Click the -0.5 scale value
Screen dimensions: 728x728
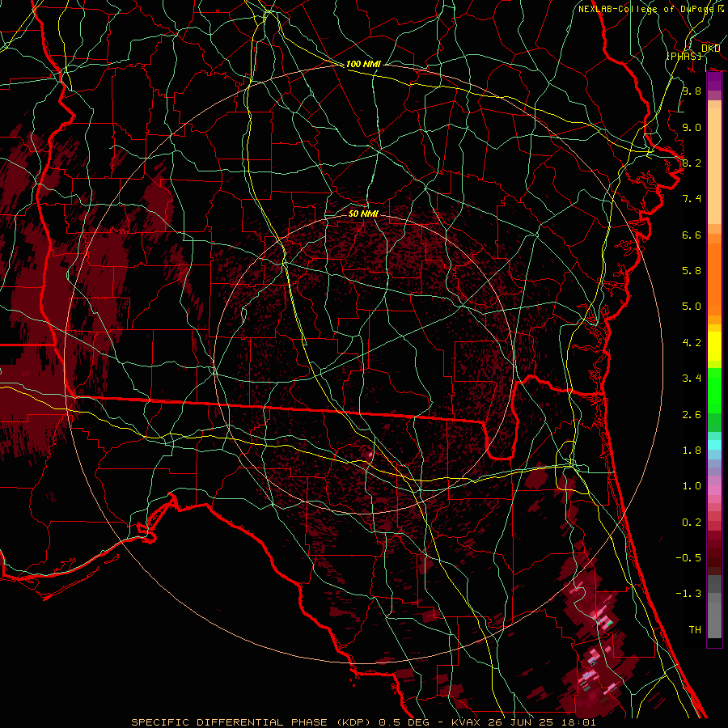pyautogui.click(x=688, y=558)
